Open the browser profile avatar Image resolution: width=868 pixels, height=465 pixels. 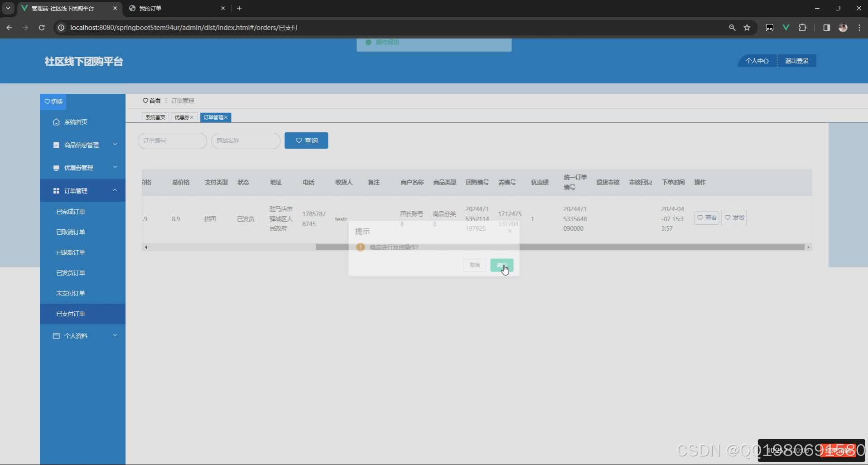pyautogui.click(x=843, y=28)
